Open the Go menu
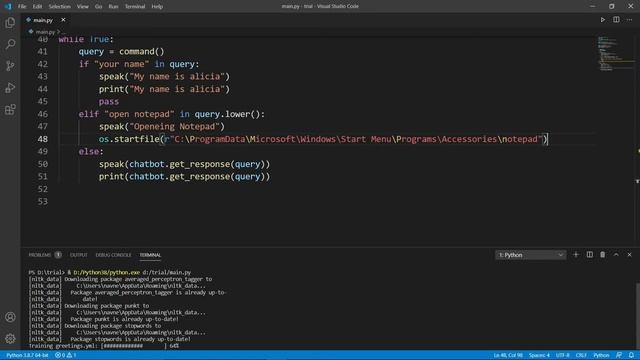 [x=98, y=6]
